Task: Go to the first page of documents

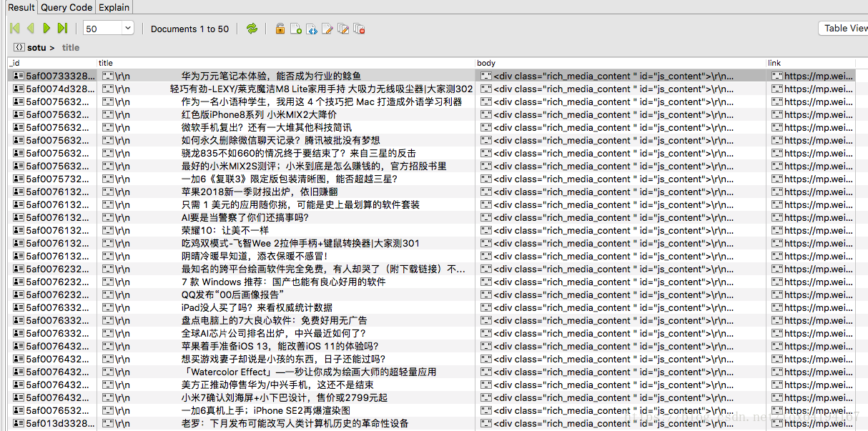Action: pos(14,29)
